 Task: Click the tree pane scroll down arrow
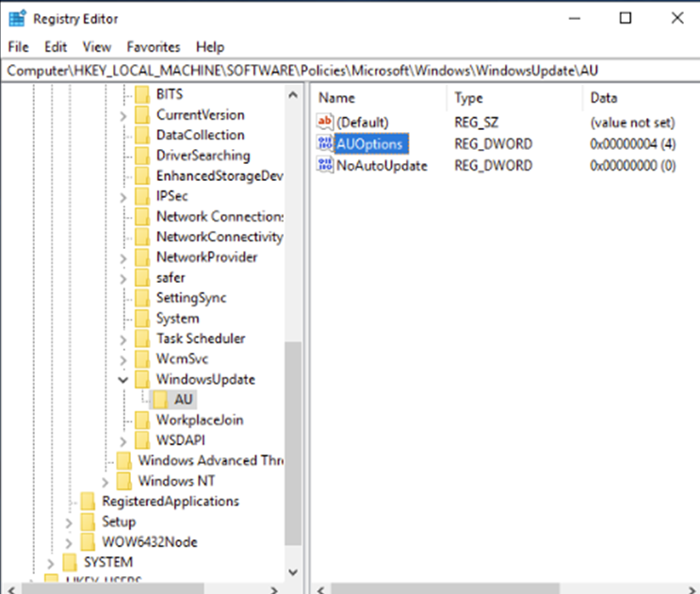coord(293,572)
